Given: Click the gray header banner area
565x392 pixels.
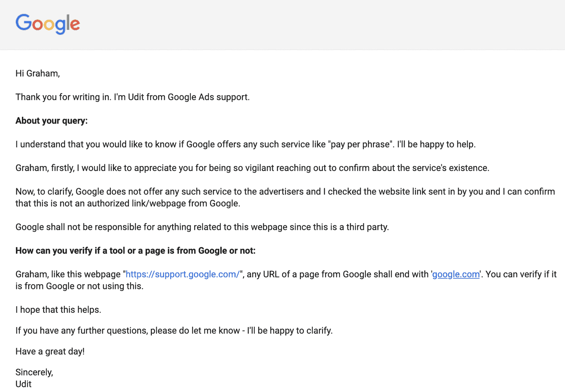Looking at the screenshot, I should pyautogui.click(x=282, y=25).
